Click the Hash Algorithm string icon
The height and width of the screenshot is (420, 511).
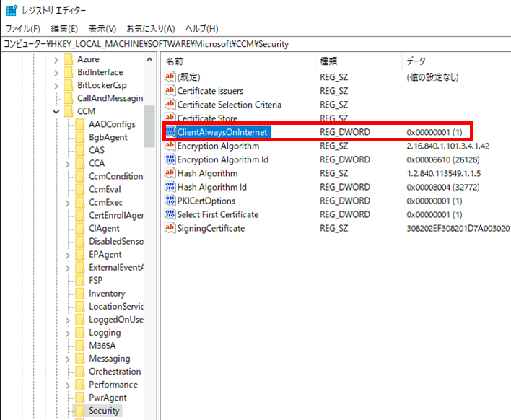click(170, 172)
